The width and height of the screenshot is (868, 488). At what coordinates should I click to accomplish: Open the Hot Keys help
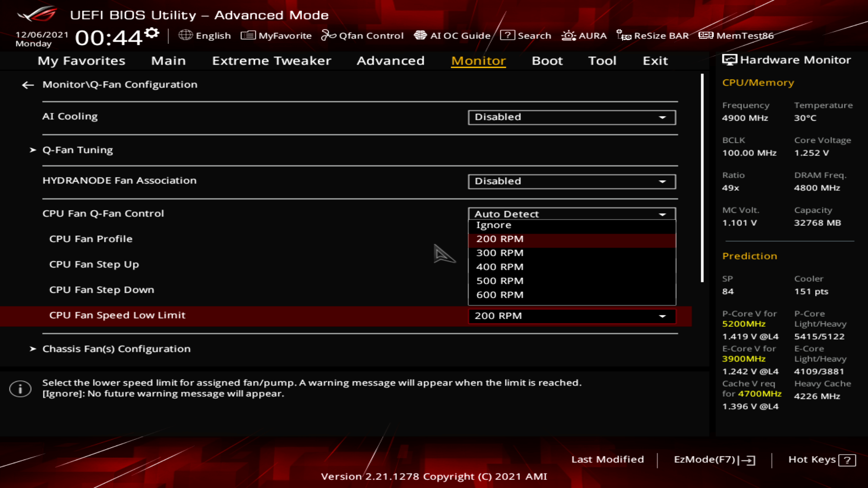click(821, 460)
